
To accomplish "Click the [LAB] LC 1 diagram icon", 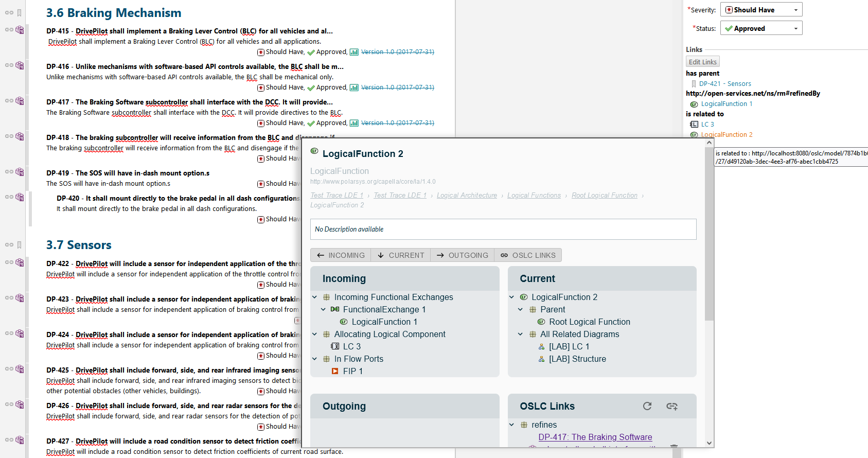I will [x=541, y=346].
